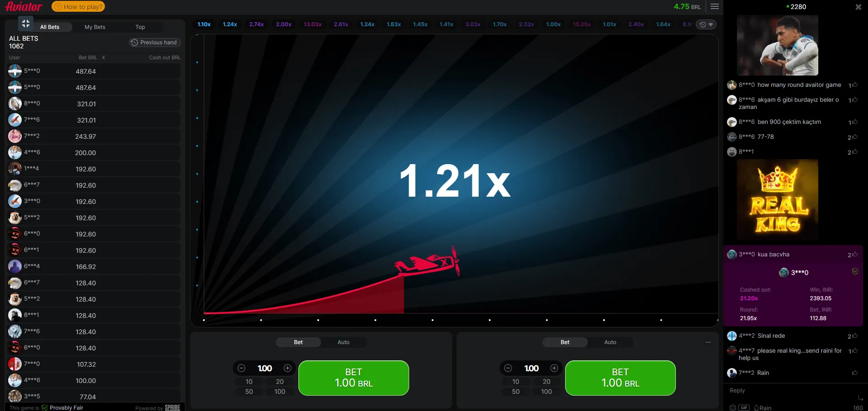The width and height of the screenshot is (868, 411).
Task: Choose quick amount 50 in left panel
Action: point(249,392)
